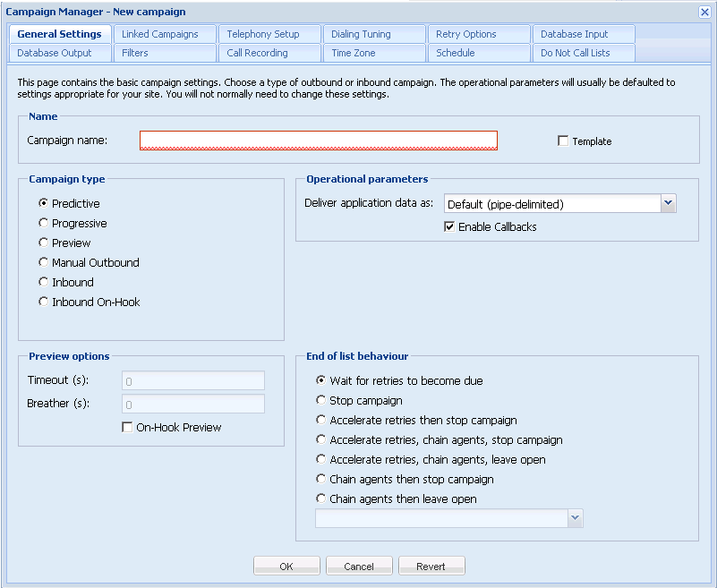Image resolution: width=717 pixels, height=588 pixels.
Task: Select Accelerate retries, chain agents, leave open
Action: (x=321, y=459)
